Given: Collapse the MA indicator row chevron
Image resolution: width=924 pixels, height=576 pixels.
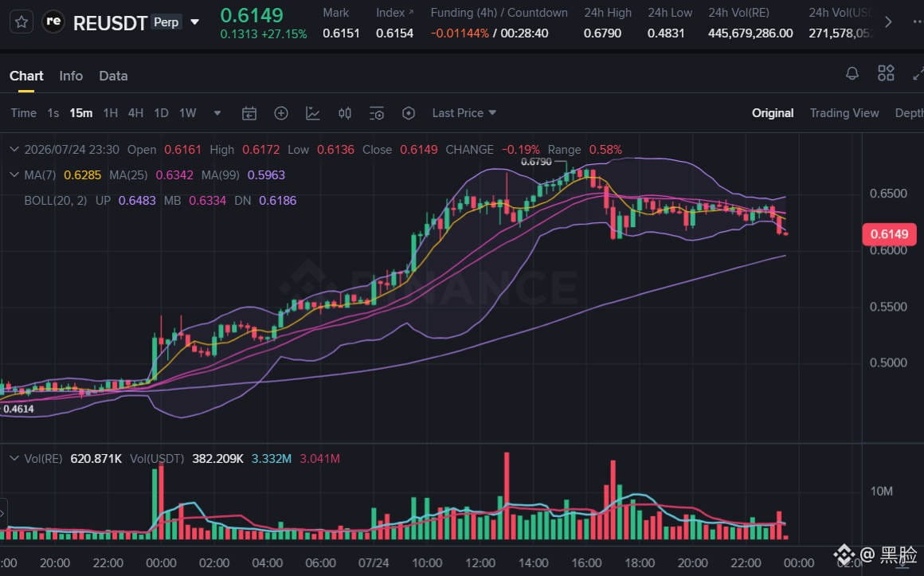Looking at the screenshot, I should click(x=14, y=175).
